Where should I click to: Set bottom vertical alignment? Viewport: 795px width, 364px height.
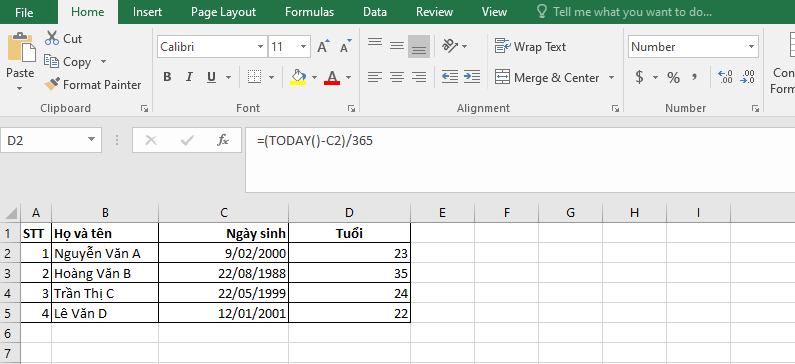(x=419, y=47)
